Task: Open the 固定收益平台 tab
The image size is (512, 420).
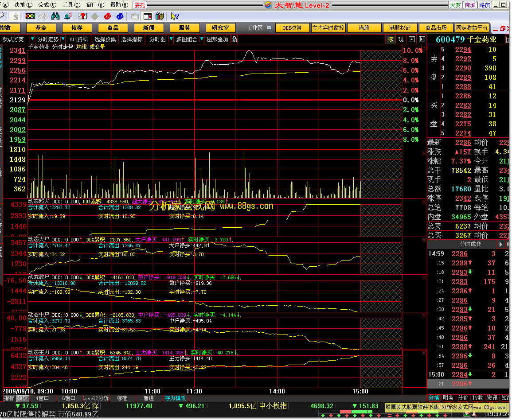Action: pos(472,28)
